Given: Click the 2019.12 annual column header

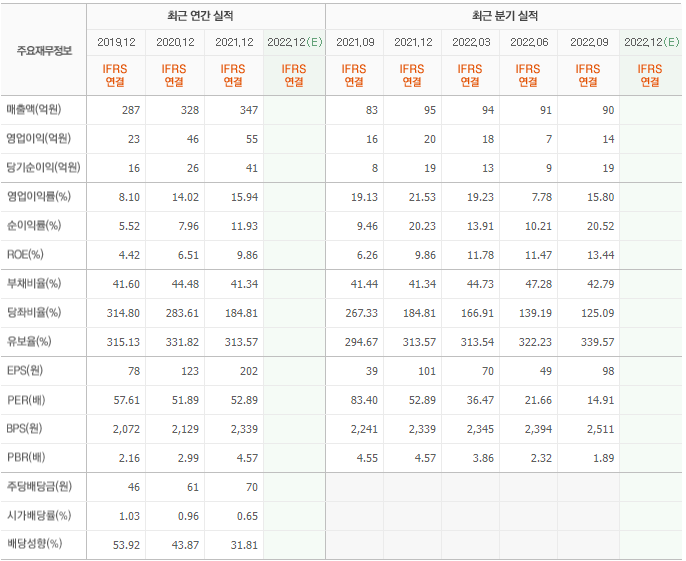Looking at the screenshot, I should pos(116,42).
